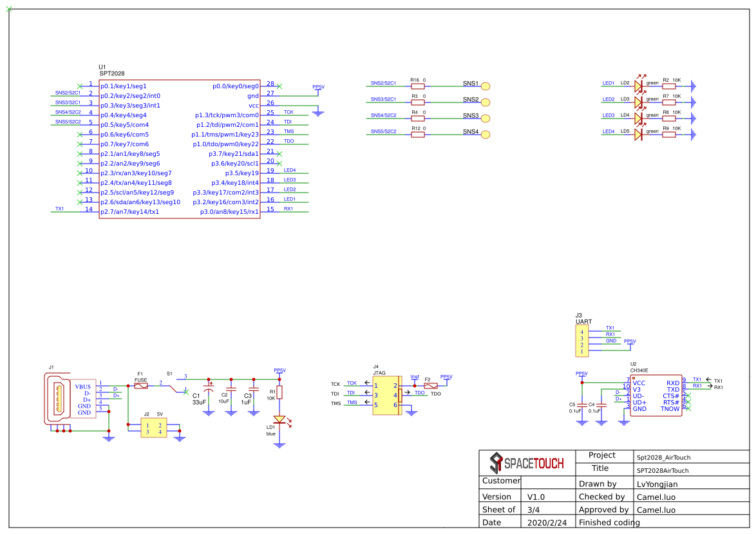Select resistor R2 10K
Image resolution: width=756 pixels, height=534 pixels.
pos(668,86)
